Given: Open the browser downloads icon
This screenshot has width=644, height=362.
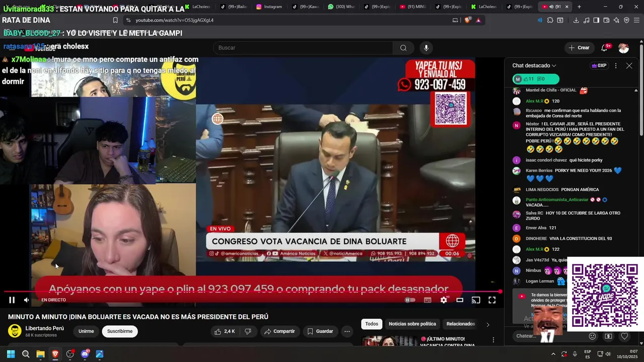Looking at the screenshot, I should click(576, 20).
